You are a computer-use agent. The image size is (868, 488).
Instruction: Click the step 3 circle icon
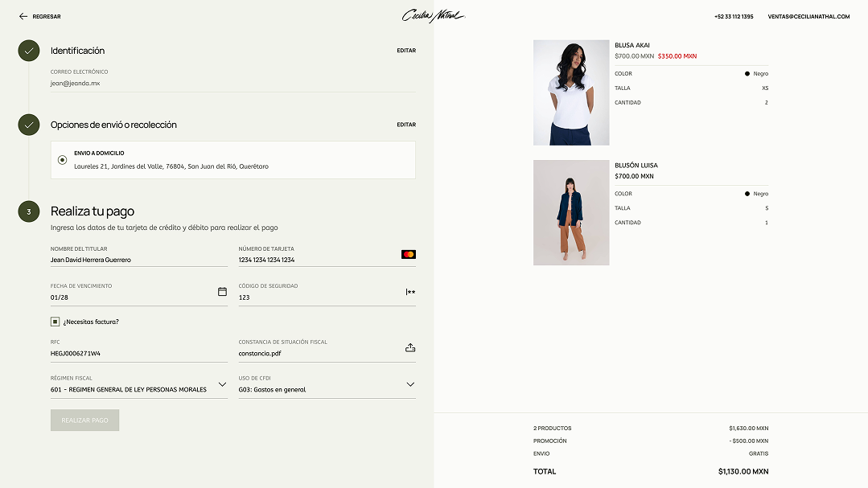(29, 211)
